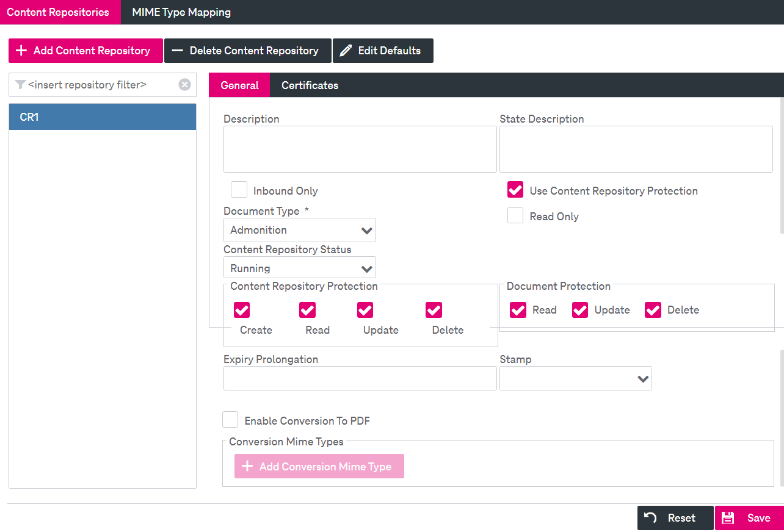Open the Stamp dropdown

tap(576, 379)
